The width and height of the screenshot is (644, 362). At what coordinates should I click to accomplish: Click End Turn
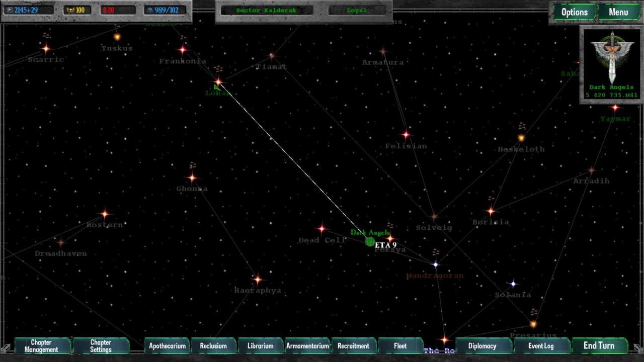(599, 346)
